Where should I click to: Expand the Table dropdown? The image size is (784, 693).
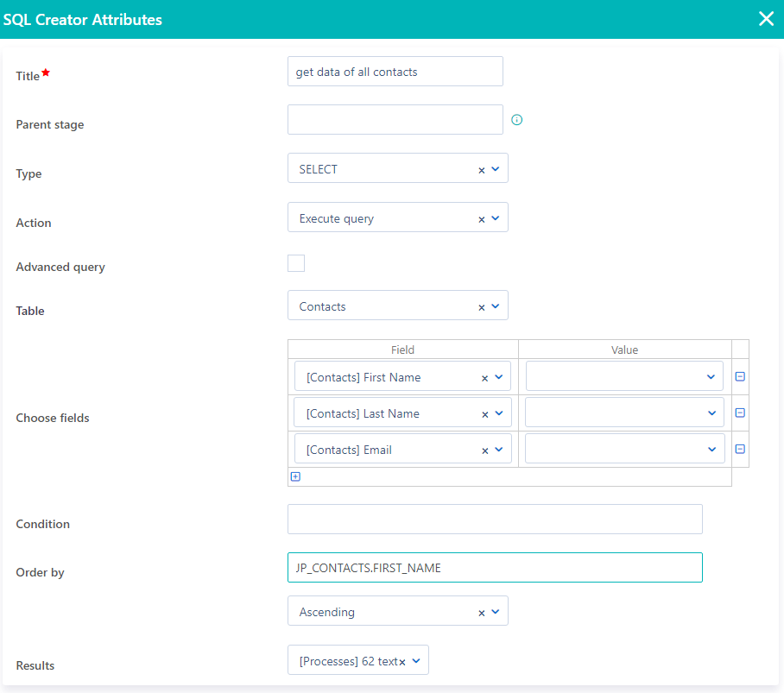tap(496, 306)
